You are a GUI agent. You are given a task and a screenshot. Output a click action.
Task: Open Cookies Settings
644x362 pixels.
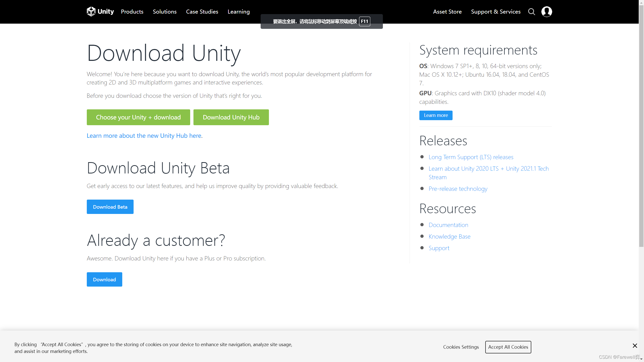[x=461, y=347]
